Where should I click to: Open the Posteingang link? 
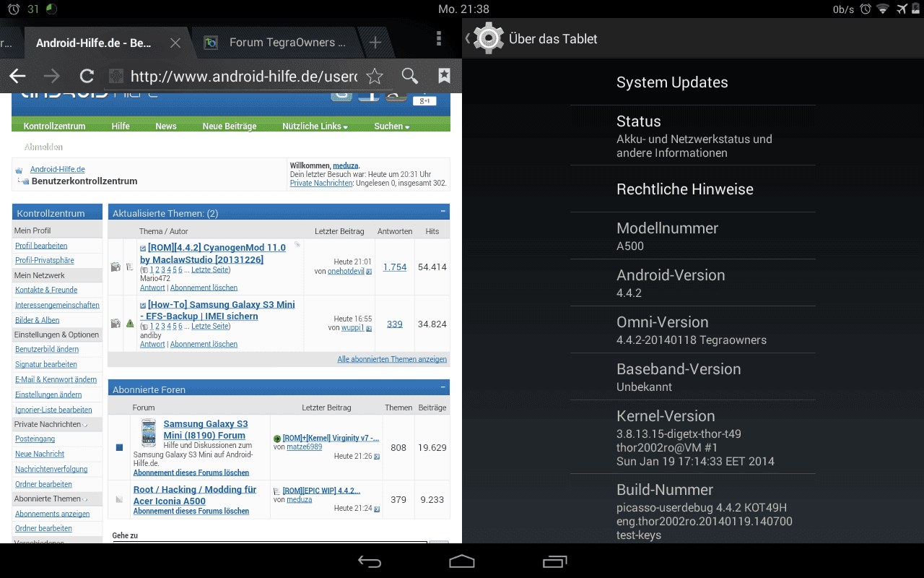tap(35, 439)
